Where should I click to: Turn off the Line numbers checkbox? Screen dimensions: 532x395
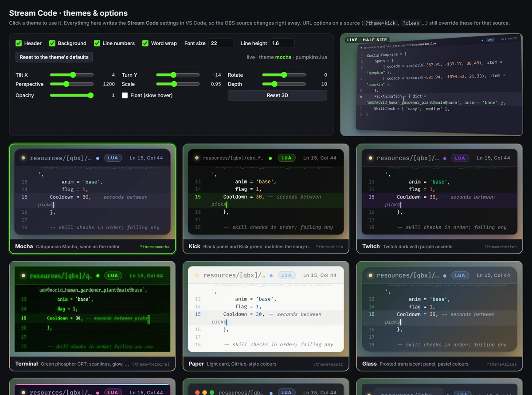tap(97, 43)
